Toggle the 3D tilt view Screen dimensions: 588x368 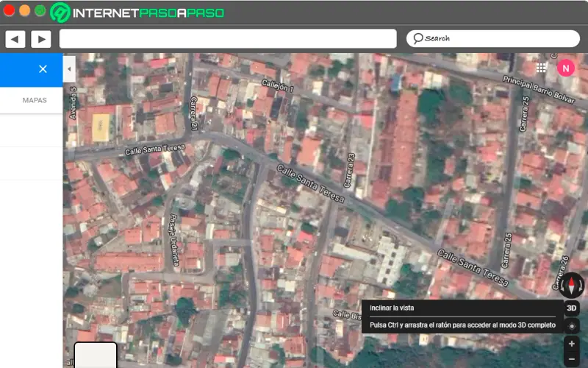pos(572,308)
